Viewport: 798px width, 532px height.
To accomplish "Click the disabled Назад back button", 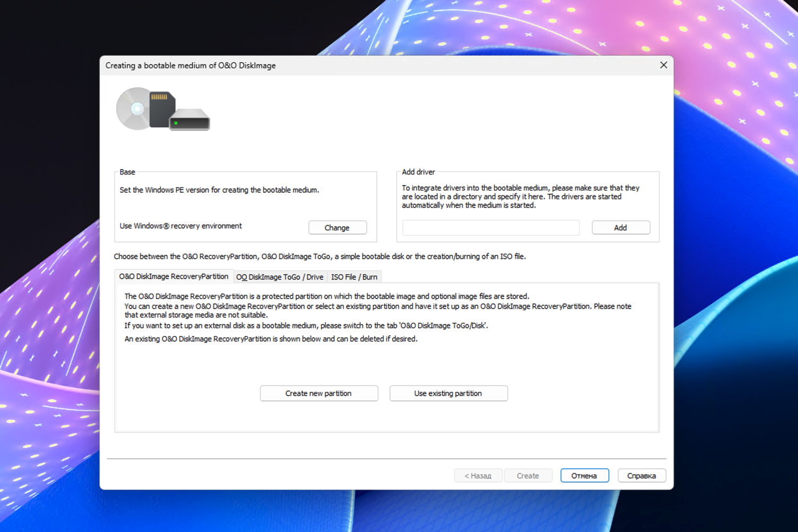I will coord(478,476).
